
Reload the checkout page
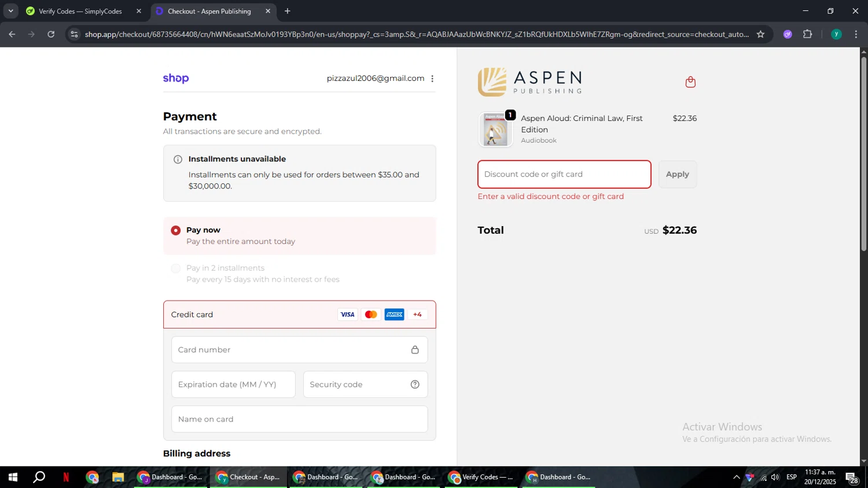(x=51, y=34)
